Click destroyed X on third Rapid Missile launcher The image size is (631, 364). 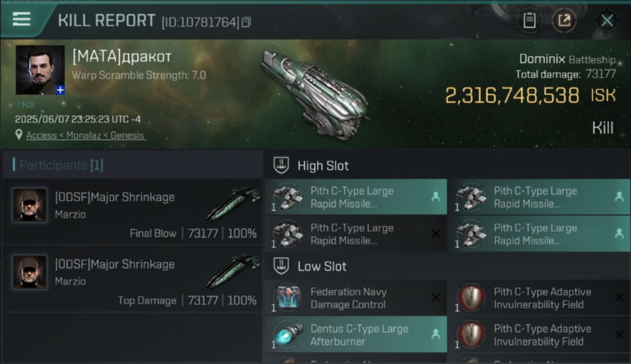435,234
